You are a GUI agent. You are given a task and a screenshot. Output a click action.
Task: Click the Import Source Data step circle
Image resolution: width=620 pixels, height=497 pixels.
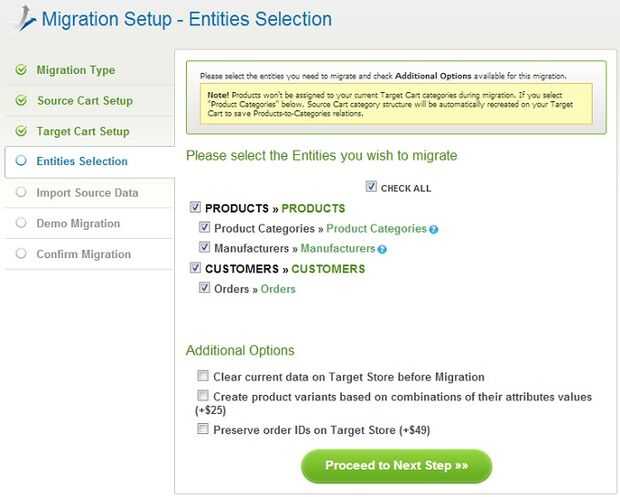(x=21, y=193)
